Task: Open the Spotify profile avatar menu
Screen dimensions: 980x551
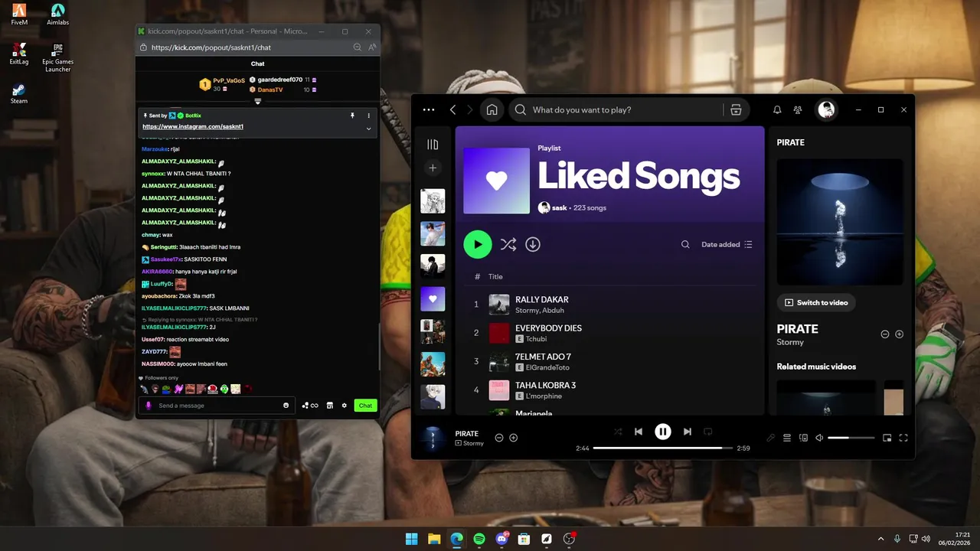Action: point(826,109)
